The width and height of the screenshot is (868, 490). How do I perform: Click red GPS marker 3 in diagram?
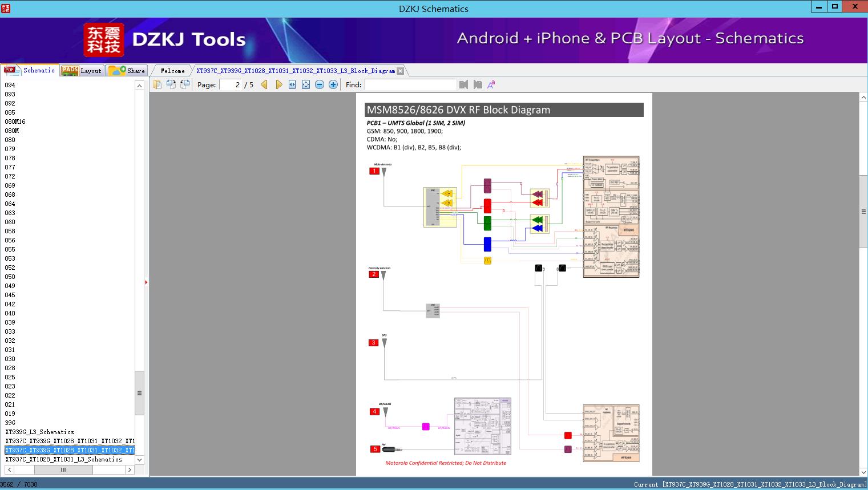(373, 343)
